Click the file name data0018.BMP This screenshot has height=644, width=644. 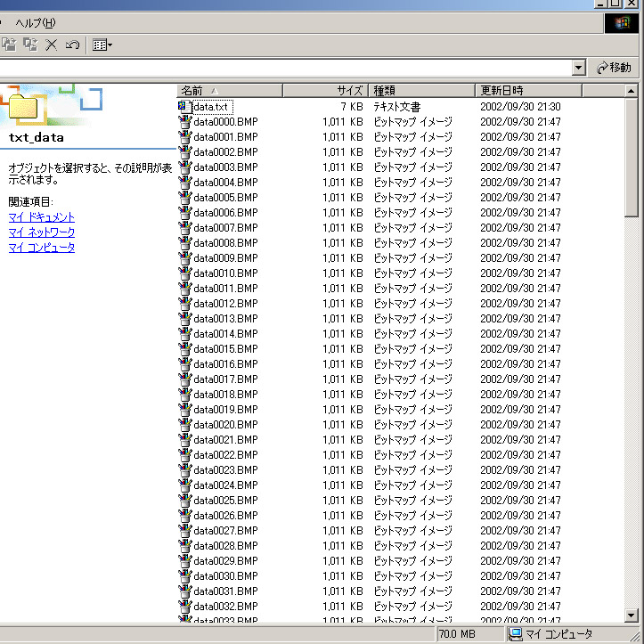tap(225, 395)
